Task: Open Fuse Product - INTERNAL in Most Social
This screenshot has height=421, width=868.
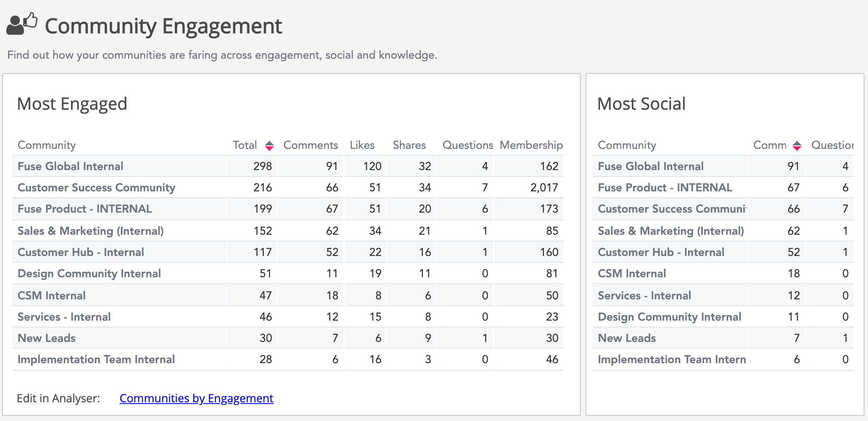Action: pyautogui.click(x=665, y=188)
